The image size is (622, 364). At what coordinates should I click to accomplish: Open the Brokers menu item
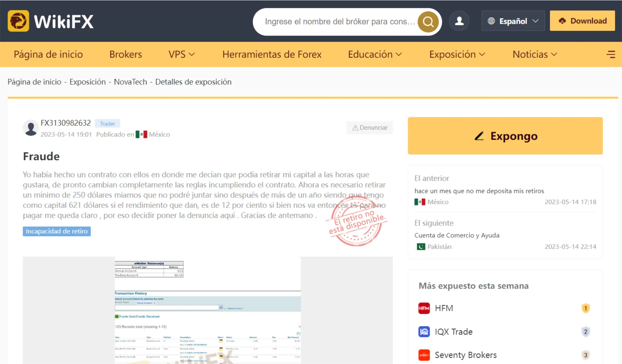coord(126,54)
